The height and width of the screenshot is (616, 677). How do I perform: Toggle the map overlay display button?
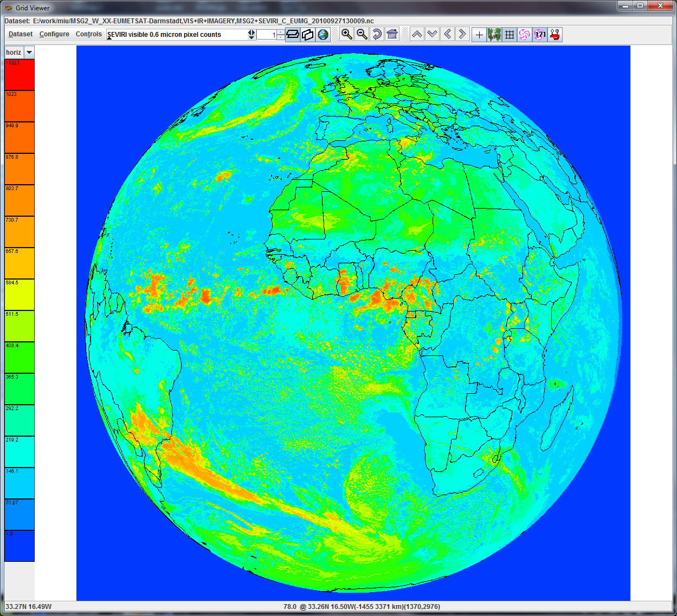(494, 35)
